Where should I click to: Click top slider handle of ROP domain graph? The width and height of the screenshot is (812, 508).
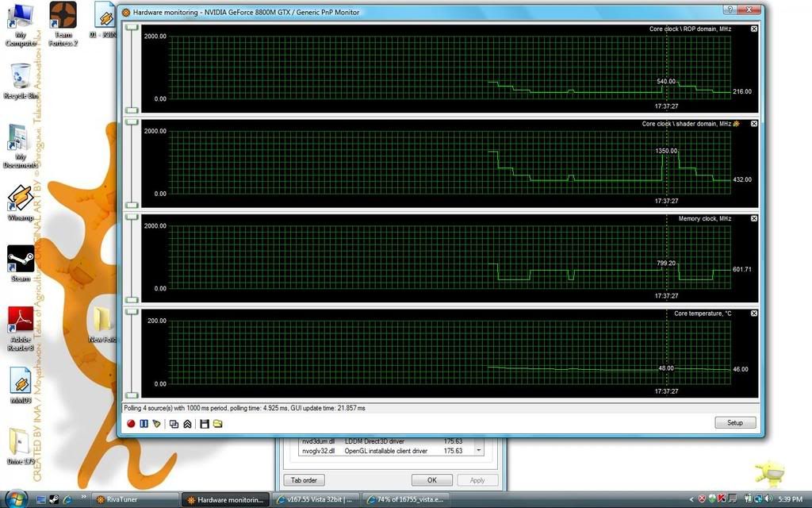pos(132,27)
